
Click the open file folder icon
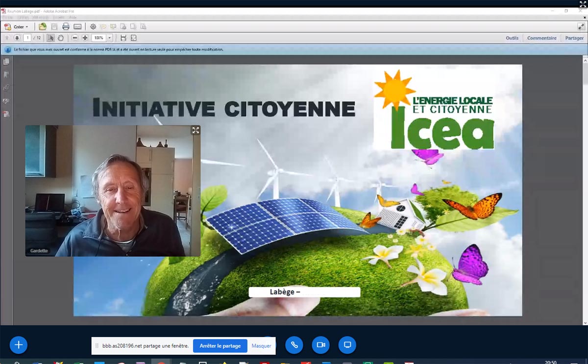[43, 27]
